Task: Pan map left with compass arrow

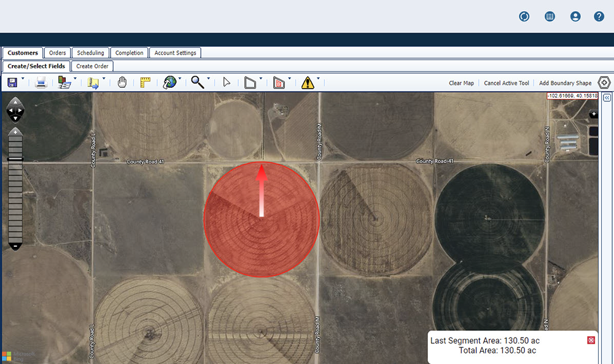Action: tap(10, 110)
